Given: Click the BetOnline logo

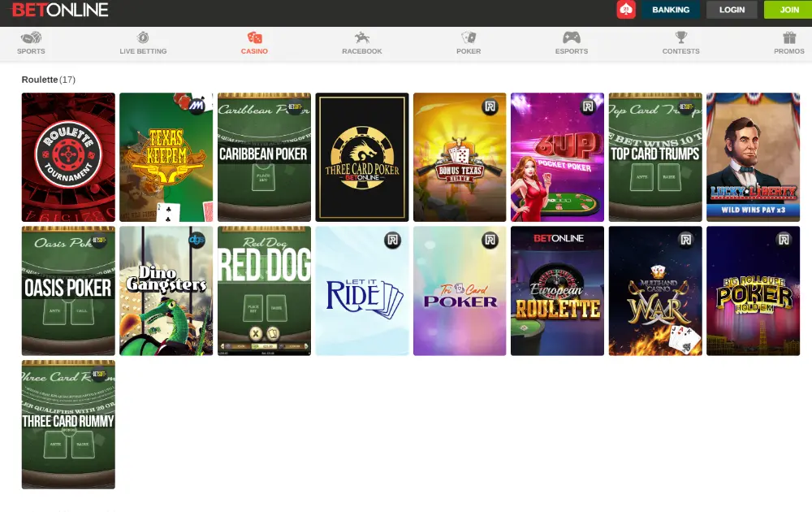Looking at the screenshot, I should (60, 9).
